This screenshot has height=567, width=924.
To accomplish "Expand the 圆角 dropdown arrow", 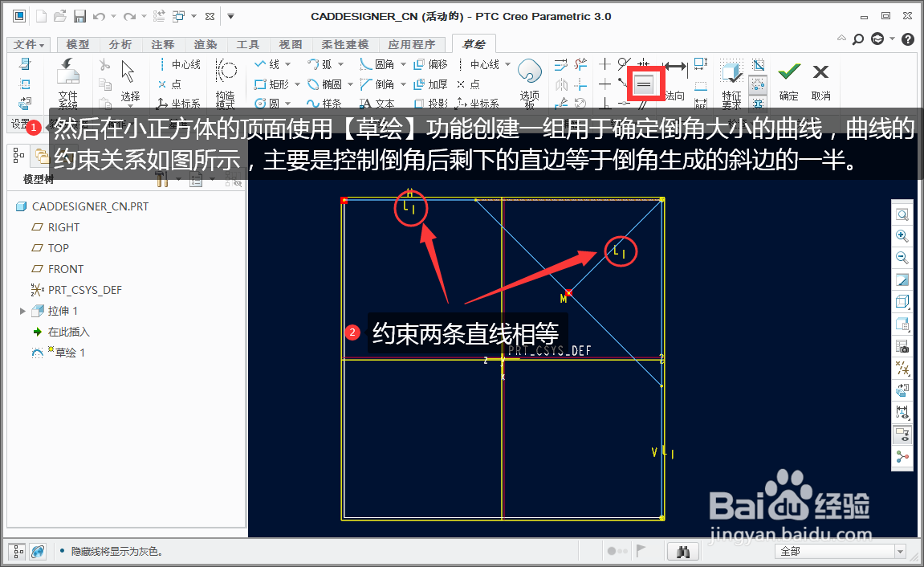I will coord(404,64).
